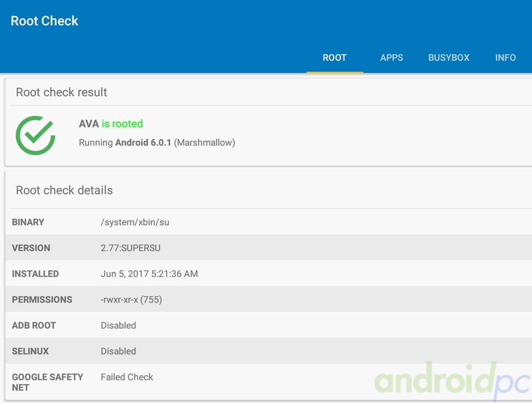The width and height of the screenshot is (532, 403).
Task: Select the INSTALLED row label
Action: click(35, 274)
